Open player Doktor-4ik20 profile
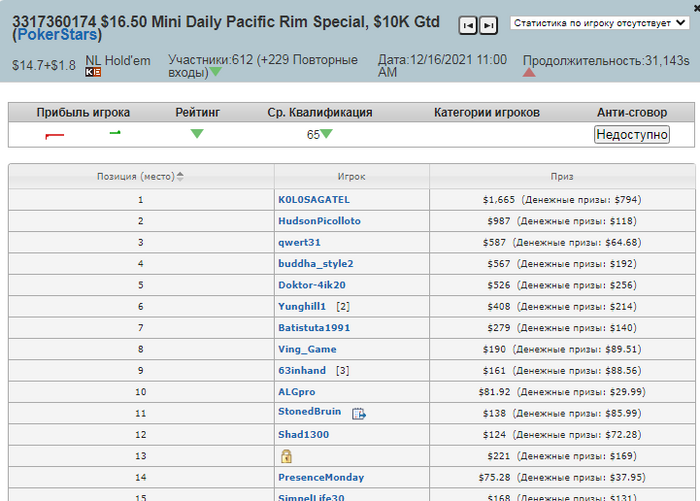700x501 pixels. point(312,285)
